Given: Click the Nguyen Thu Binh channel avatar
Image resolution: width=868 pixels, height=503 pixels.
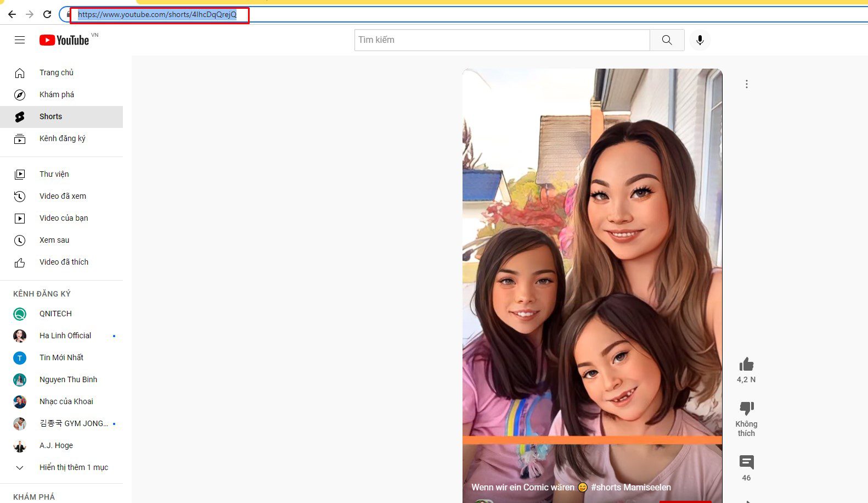Looking at the screenshot, I should click(20, 380).
